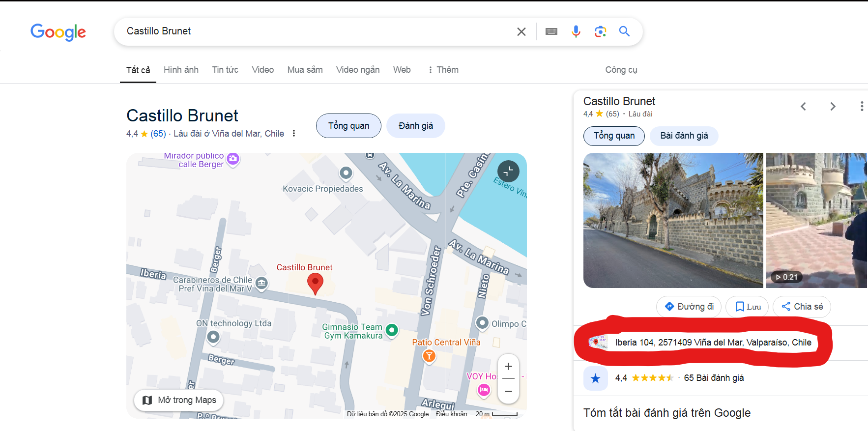
Task: Start voice search with the microphone icon
Action: coord(576,32)
